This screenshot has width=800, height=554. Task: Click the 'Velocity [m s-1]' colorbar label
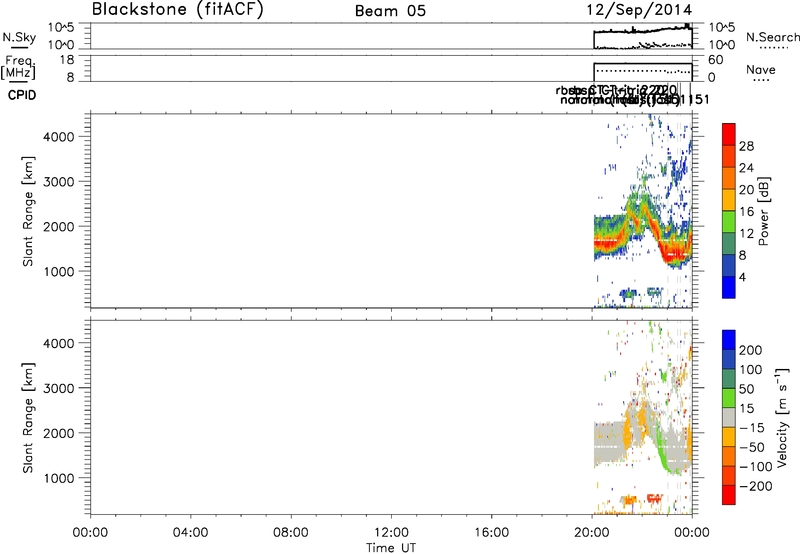[x=782, y=418]
